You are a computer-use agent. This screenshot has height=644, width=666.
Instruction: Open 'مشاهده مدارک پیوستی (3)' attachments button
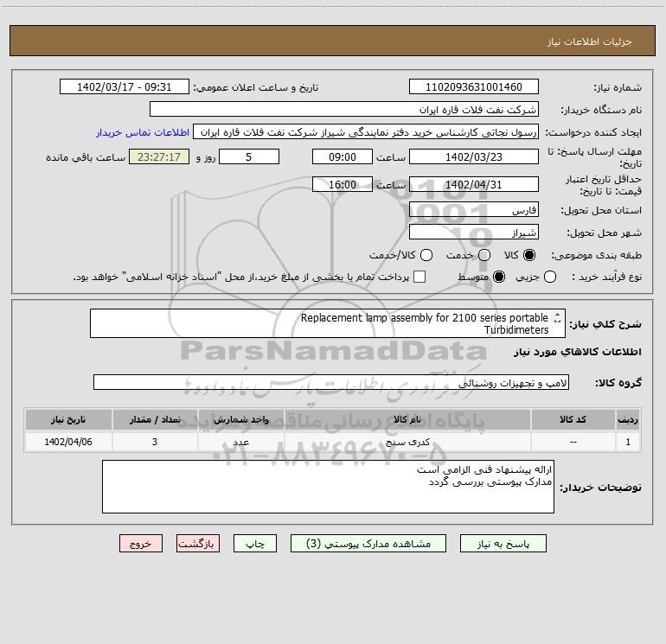click(368, 544)
